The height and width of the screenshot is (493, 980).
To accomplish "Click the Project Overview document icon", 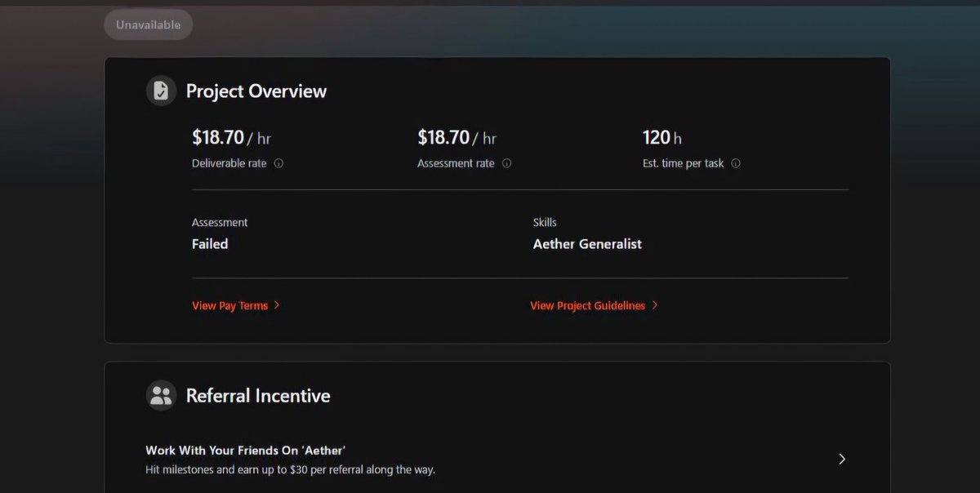I will pyautogui.click(x=161, y=91).
